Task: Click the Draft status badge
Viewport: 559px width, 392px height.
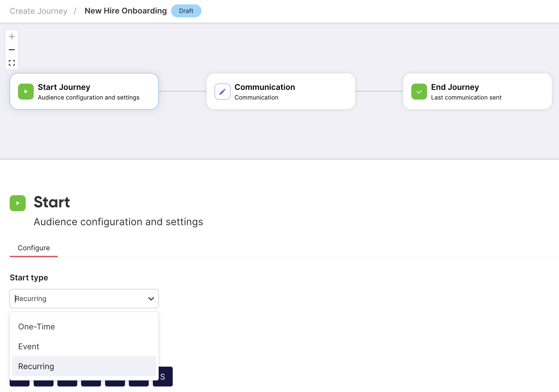Action: (x=186, y=11)
